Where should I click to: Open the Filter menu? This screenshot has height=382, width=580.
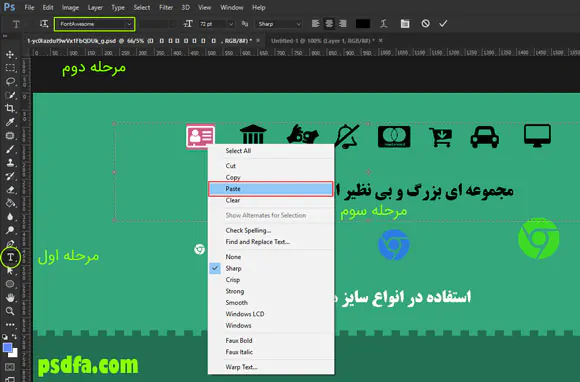pyautogui.click(x=166, y=7)
